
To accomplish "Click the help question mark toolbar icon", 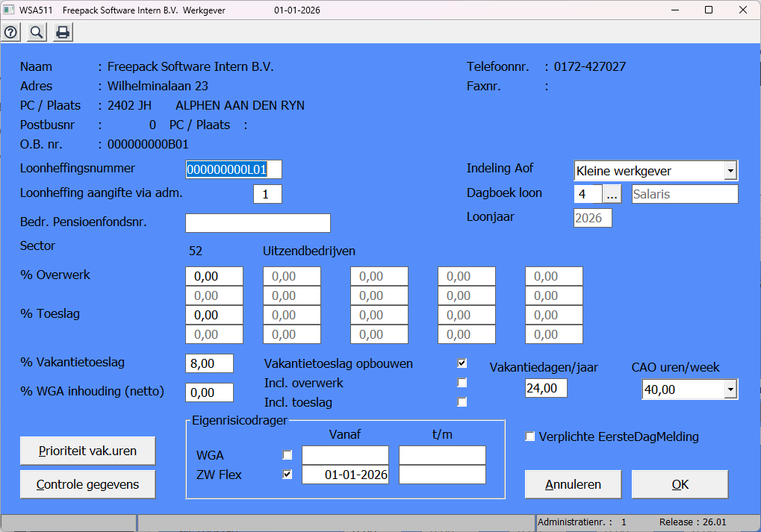I will point(11,32).
